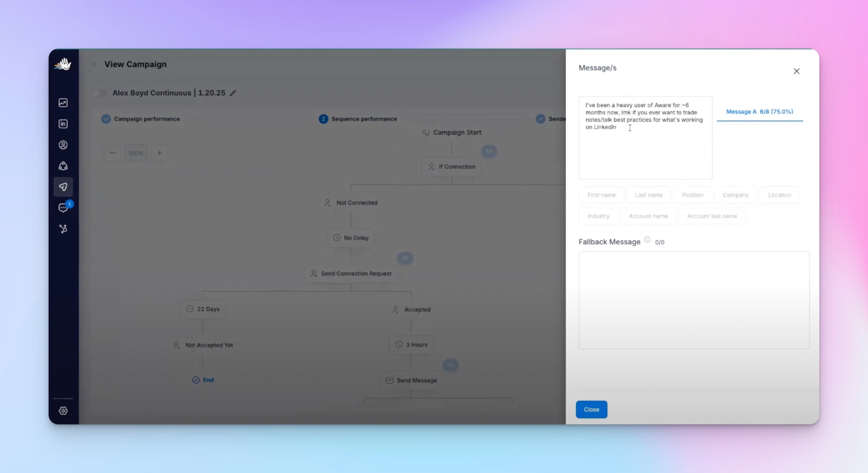
Task: Select the 21 Days delay node
Action: [x=203, y=309]
